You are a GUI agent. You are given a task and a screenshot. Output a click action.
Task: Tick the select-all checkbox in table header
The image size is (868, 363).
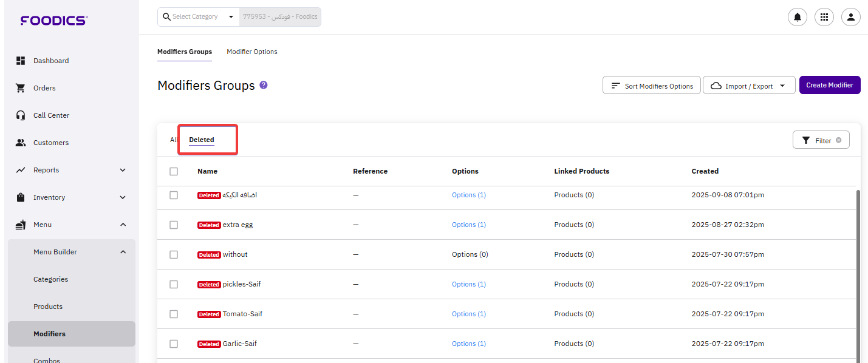pos(174,172)
